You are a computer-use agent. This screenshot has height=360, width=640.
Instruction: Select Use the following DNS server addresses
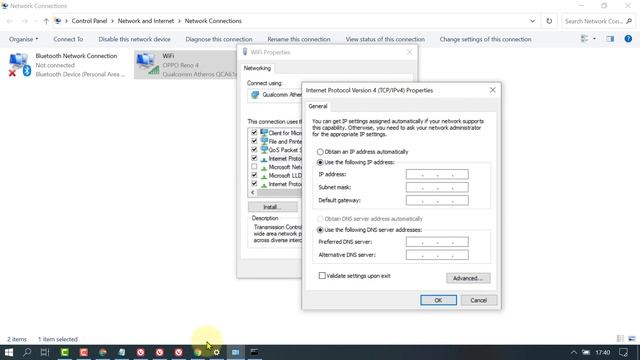(320, 230)
